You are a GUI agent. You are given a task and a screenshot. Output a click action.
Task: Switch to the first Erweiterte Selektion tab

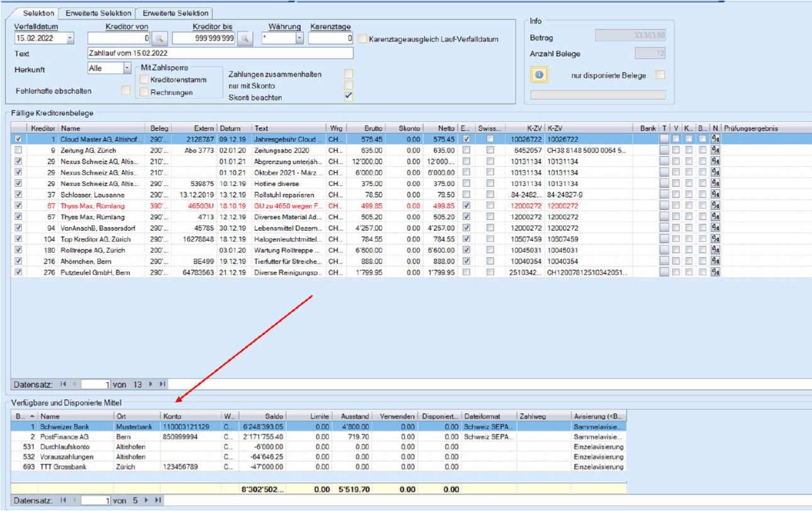tap(99, 13)
